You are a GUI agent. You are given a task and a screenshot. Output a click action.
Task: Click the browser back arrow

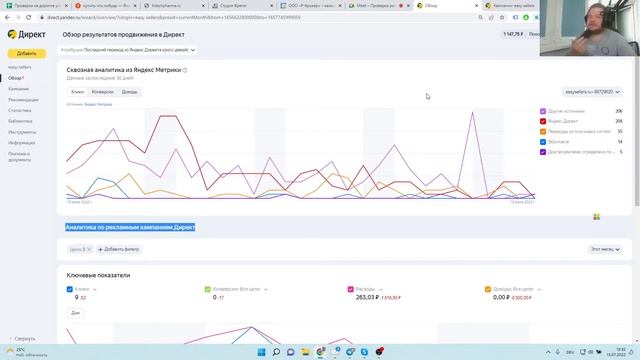[7, 18]
